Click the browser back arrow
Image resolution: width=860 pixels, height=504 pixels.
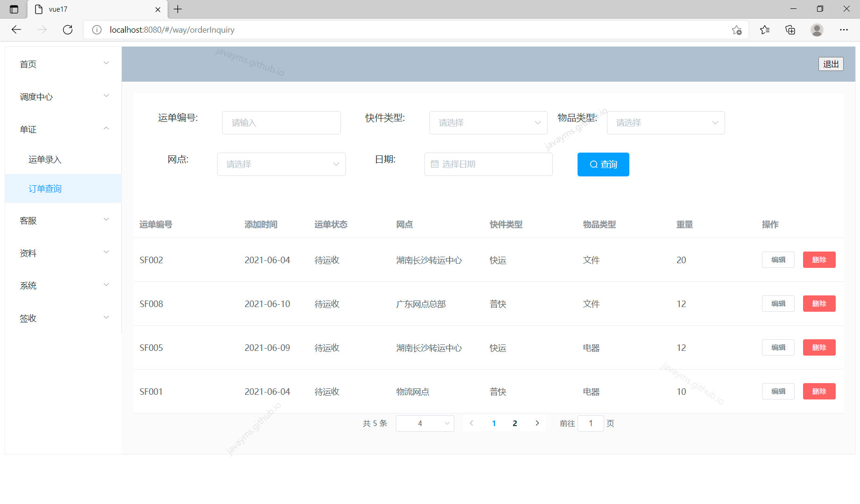(x=16, y=30)
